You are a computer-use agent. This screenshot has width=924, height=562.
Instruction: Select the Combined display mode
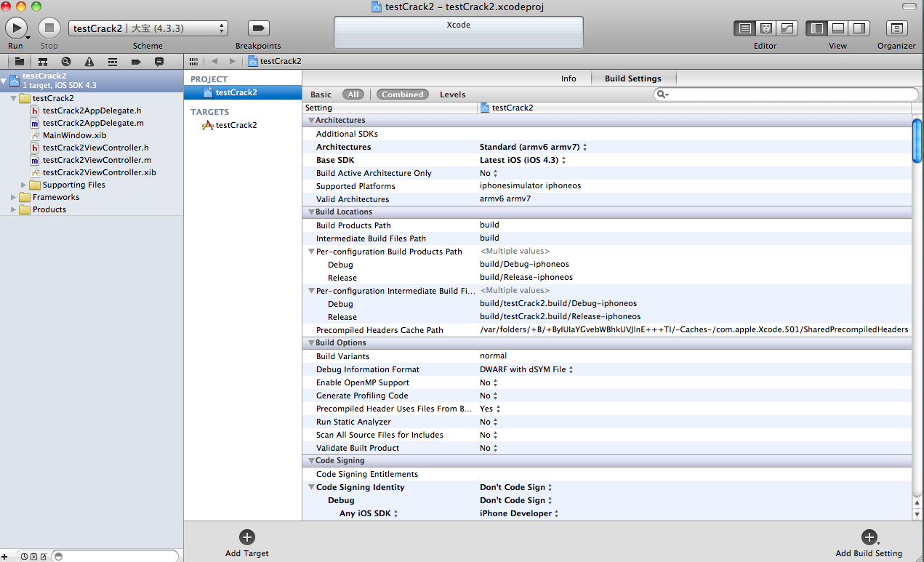403,95
